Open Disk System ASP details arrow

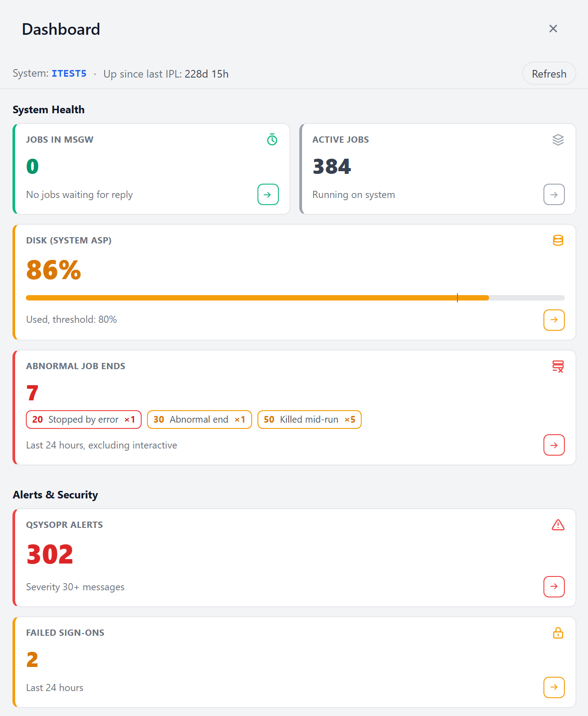click(554, 320)
